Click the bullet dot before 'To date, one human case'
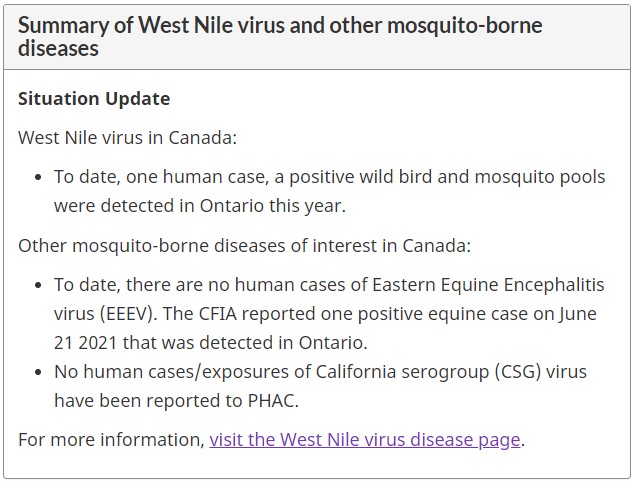 [x=38, y=177]
